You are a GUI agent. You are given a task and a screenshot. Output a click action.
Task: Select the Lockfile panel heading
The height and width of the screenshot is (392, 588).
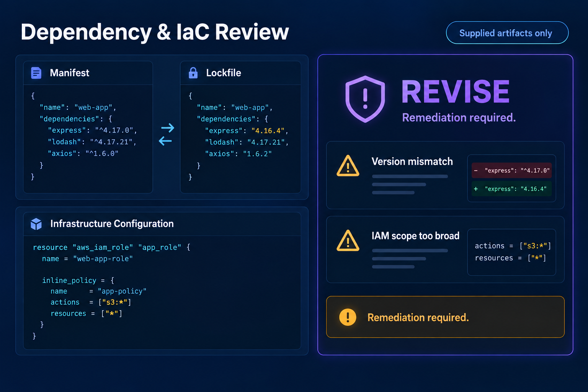[x=224, y=73]
